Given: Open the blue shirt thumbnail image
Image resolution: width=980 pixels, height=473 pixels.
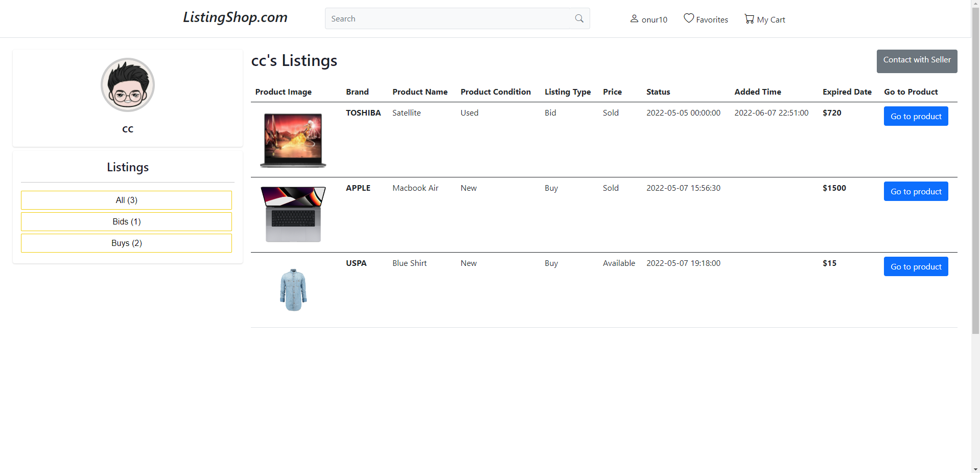Looking at the screenshot, I should click(x=293, y=289).
